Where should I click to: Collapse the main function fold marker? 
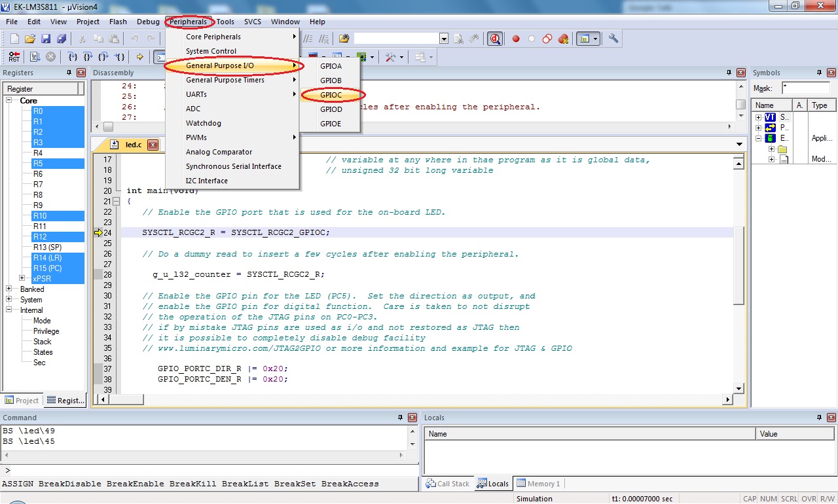116,202
